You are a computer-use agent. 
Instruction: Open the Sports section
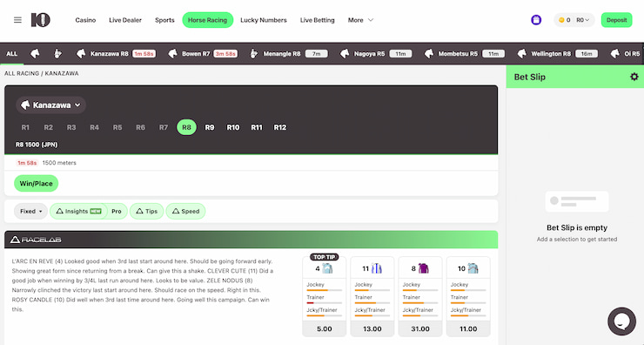(164, 20)
